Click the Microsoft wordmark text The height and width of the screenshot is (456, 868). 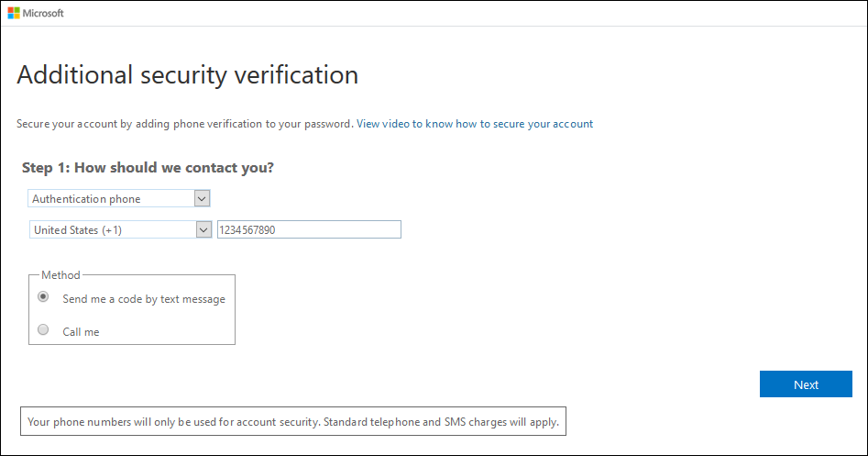(x=43, y=13)
